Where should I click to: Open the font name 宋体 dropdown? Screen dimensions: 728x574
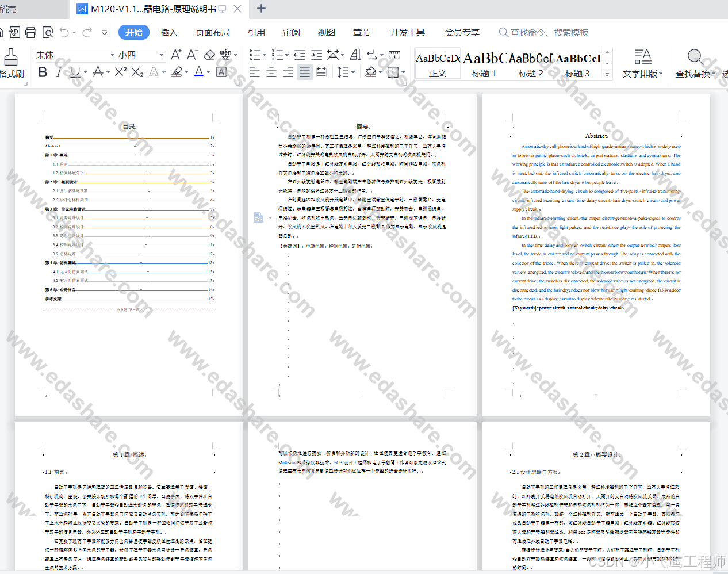[x=113, y=55]
